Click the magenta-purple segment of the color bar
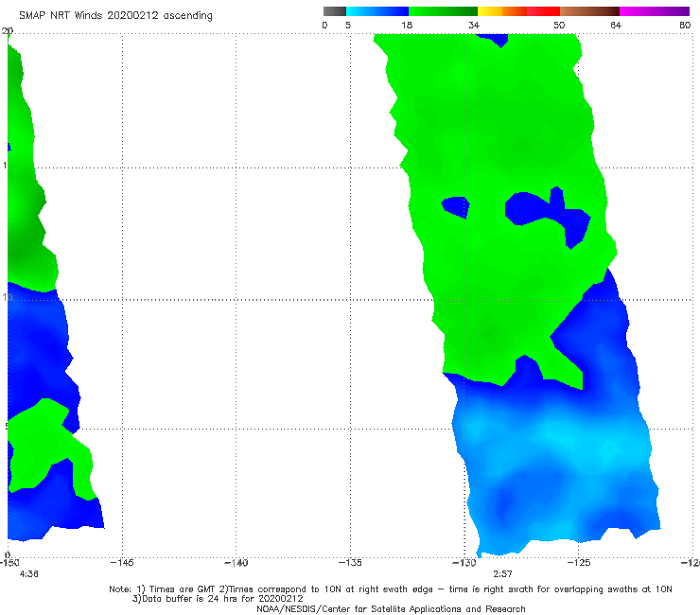 pos(655,11)
